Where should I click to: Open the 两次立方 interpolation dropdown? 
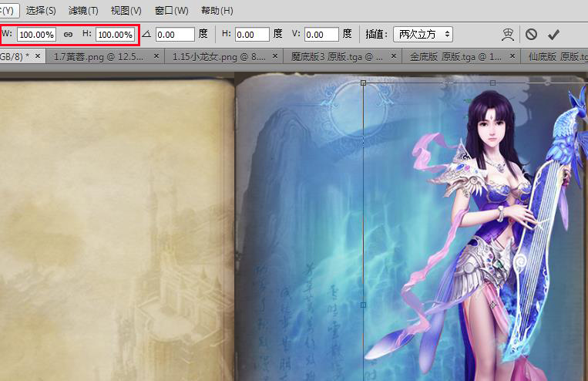423,35
